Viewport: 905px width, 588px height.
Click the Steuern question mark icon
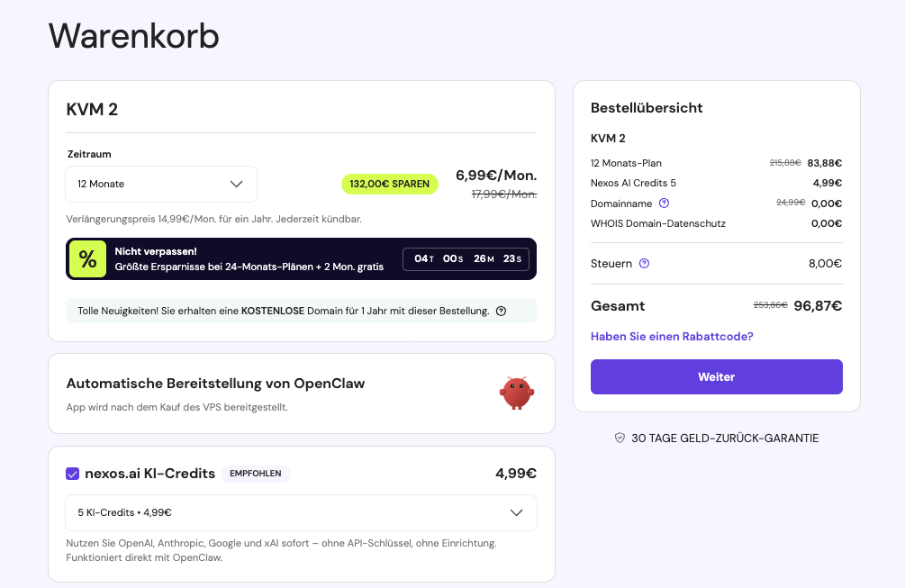click(644, 263)
